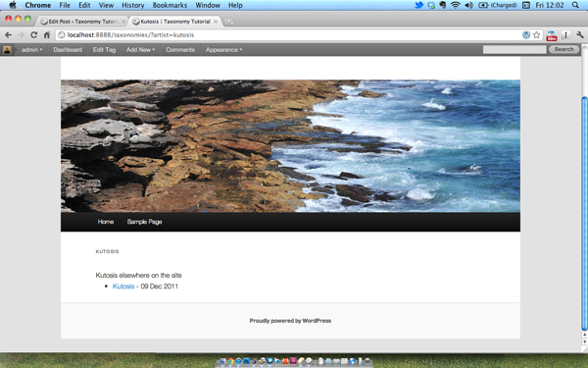
Task: Open Comments from the admin bar
Action: (180, 50)
